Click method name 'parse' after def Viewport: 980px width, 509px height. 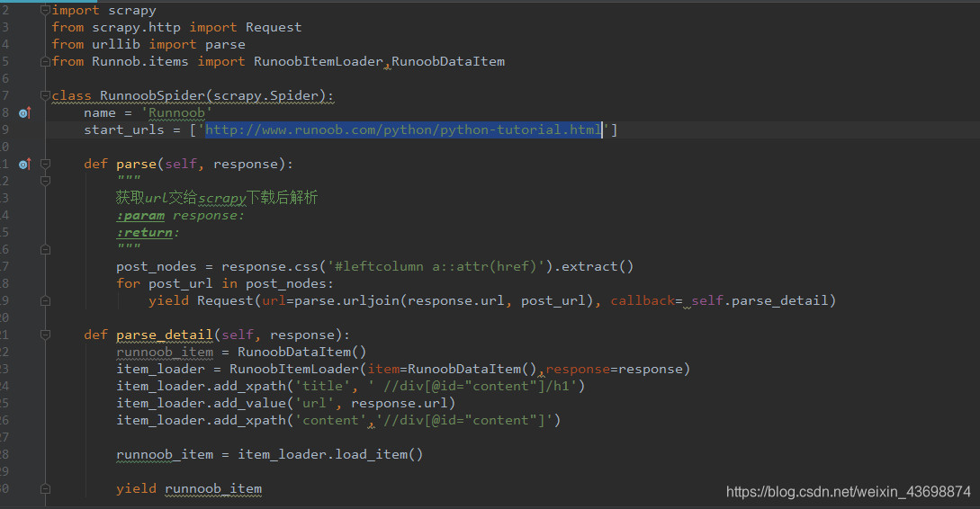point(136,165)
